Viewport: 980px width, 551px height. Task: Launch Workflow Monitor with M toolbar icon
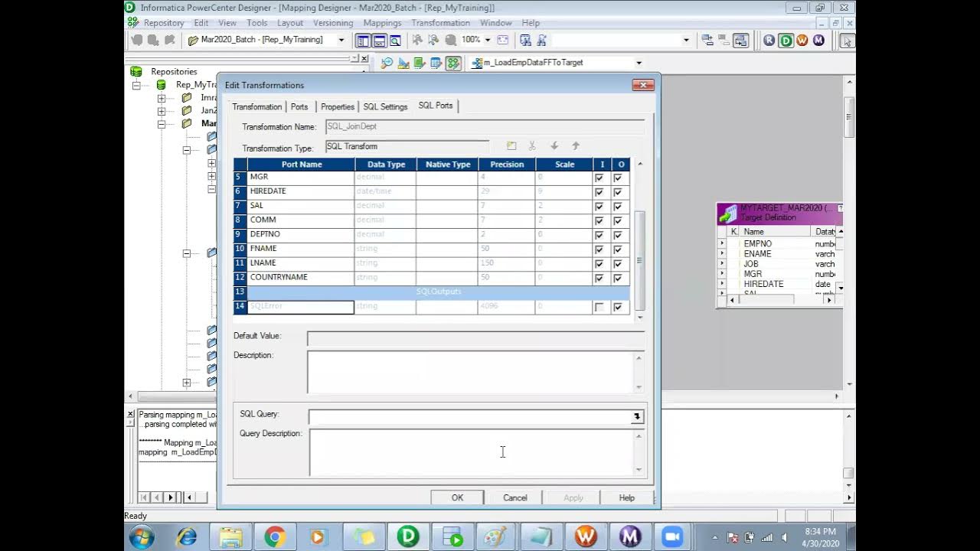(819, 41)
